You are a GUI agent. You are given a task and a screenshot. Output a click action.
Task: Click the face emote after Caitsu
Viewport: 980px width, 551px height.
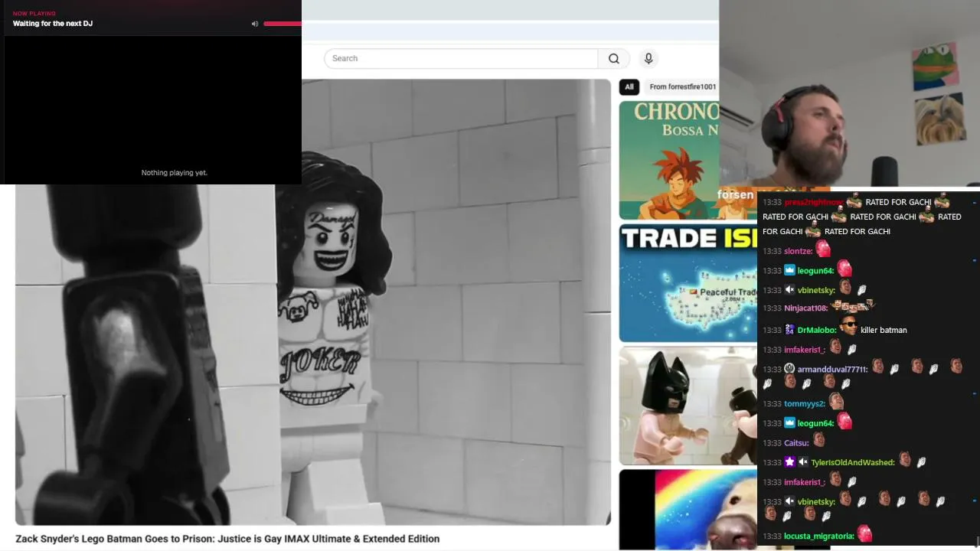coord(818,440)
